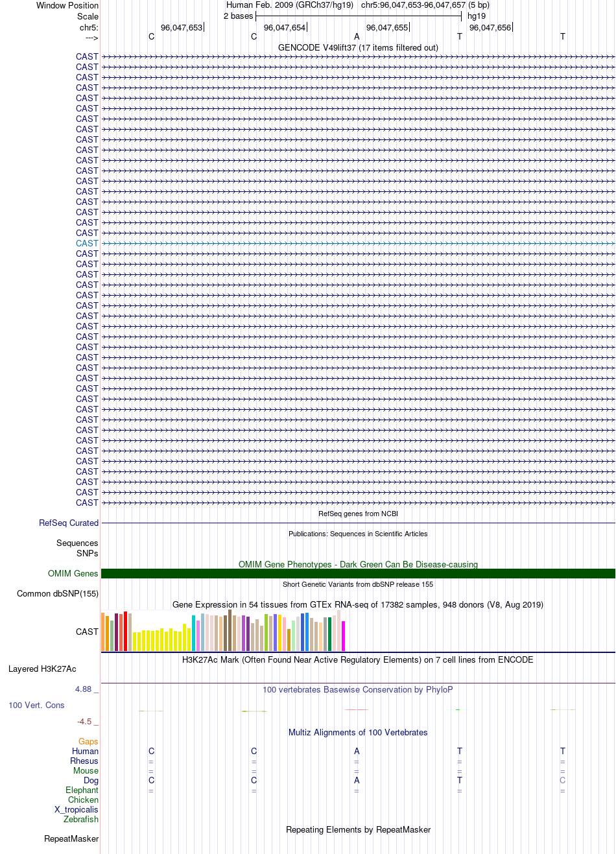Click the Dog alignment row label
The width and height of the screenshot is (616, 854).
(x=91, y=780)
